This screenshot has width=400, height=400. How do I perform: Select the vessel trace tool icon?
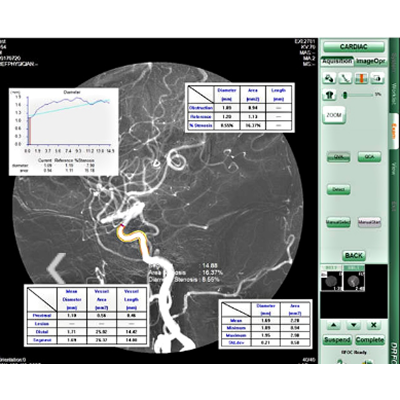coord(345,79)
